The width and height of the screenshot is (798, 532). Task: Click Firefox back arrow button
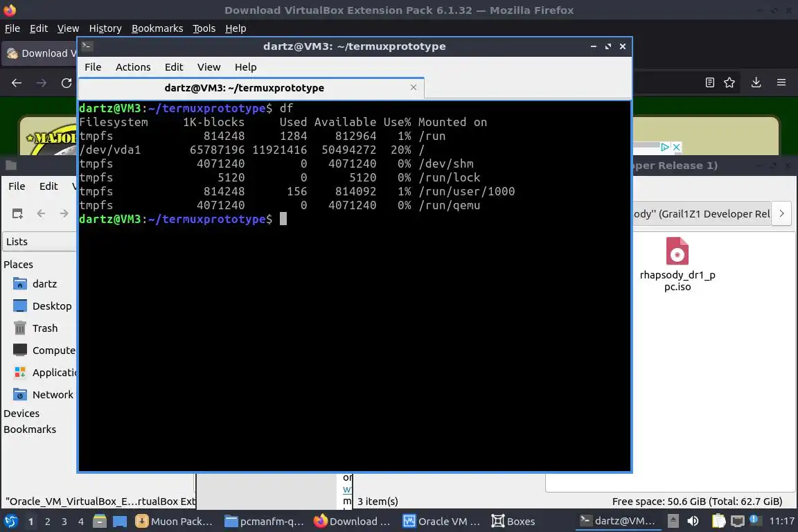[17, 82]
